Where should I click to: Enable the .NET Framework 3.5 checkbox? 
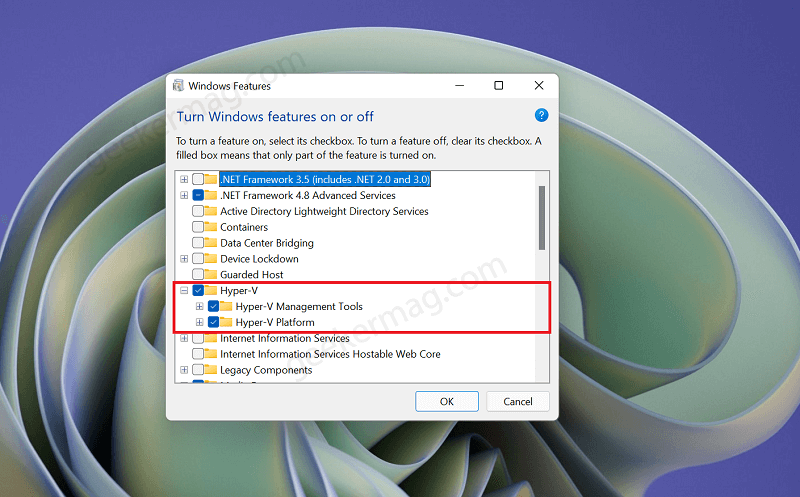(198, 179)
